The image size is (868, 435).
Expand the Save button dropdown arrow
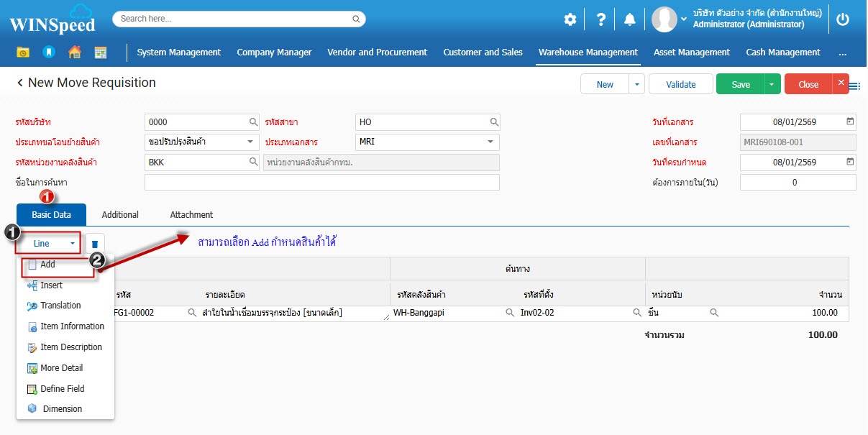(772, 84)
